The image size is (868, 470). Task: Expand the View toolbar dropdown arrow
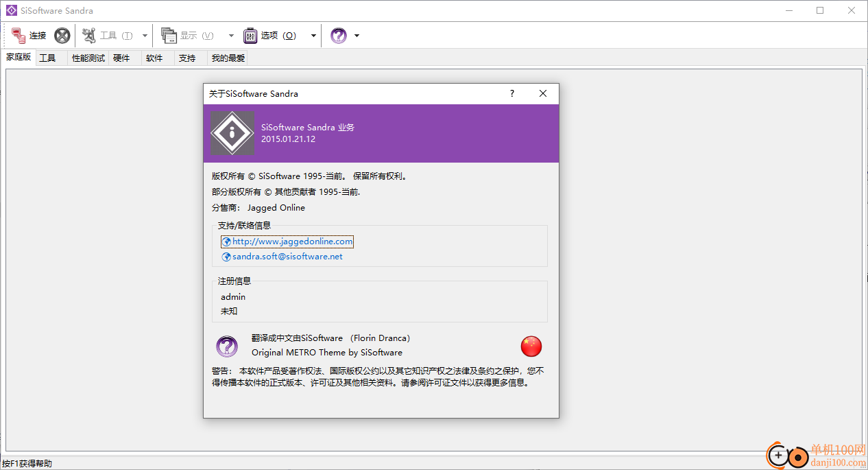coord(231,36)
